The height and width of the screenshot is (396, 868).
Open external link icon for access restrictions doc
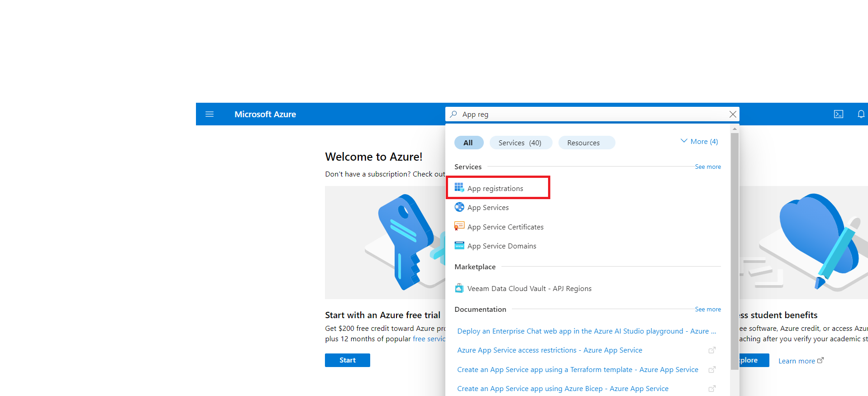(712, 350)
